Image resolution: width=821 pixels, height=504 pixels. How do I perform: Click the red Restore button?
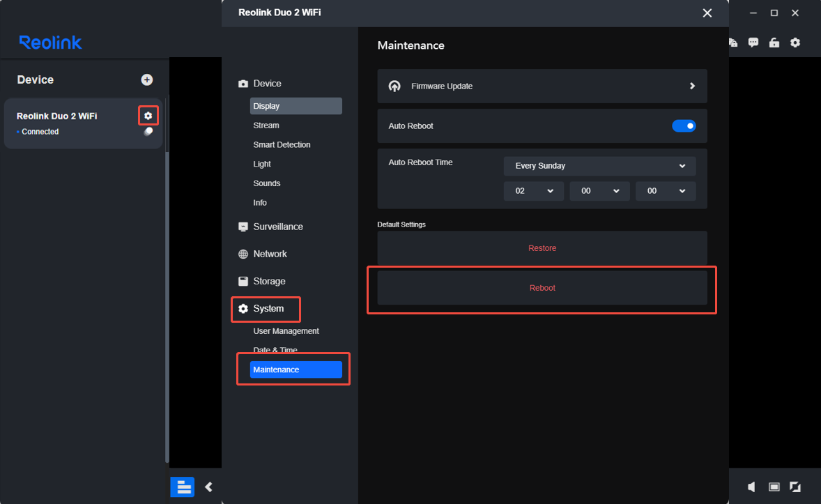[x=542, y=247]
